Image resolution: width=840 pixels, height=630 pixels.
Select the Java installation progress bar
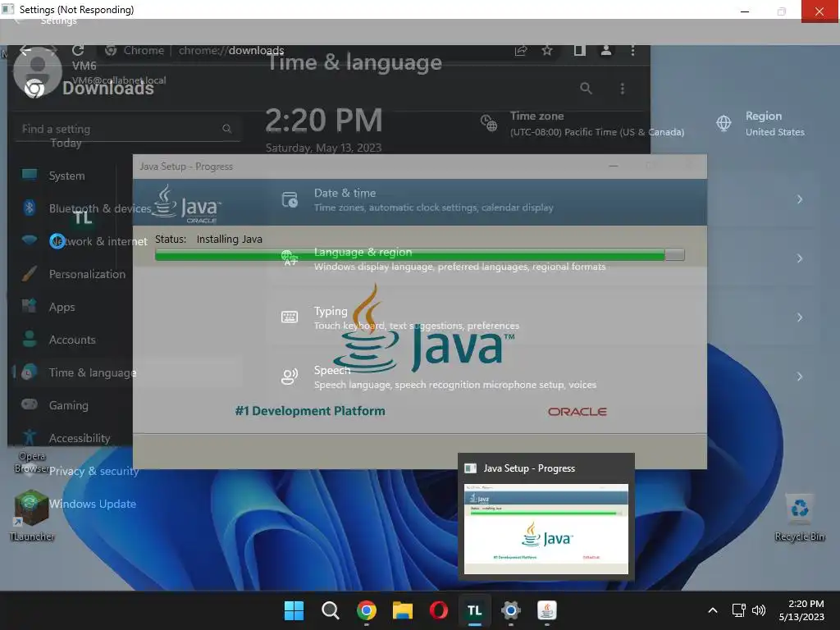[x=419, y=254]
